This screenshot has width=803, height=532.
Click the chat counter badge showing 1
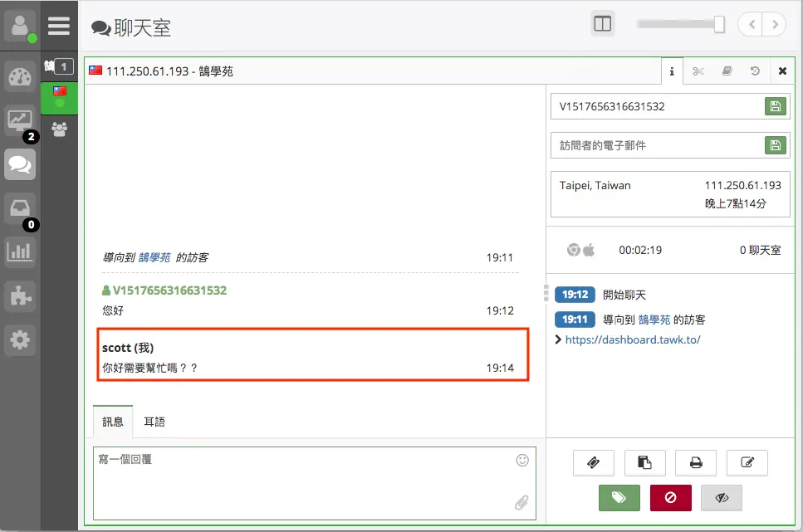[x=63, y=66]
